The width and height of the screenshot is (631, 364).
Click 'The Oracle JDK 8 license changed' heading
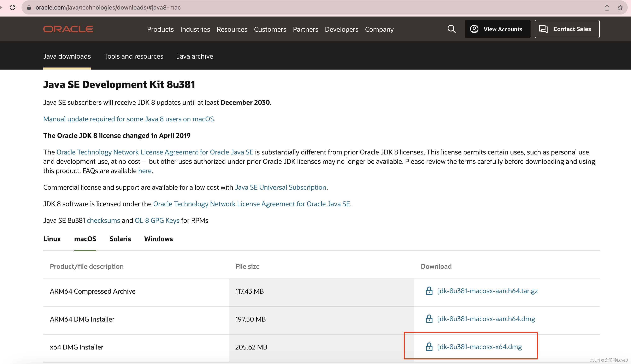coord(117,135)
